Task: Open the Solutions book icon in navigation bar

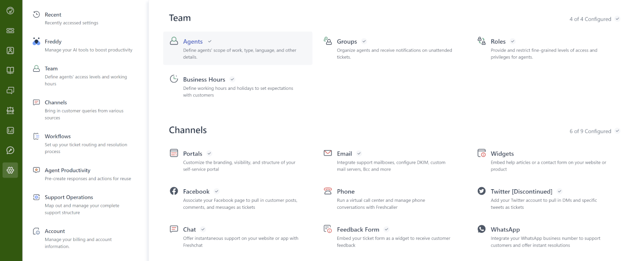Action: coord(11,70)
